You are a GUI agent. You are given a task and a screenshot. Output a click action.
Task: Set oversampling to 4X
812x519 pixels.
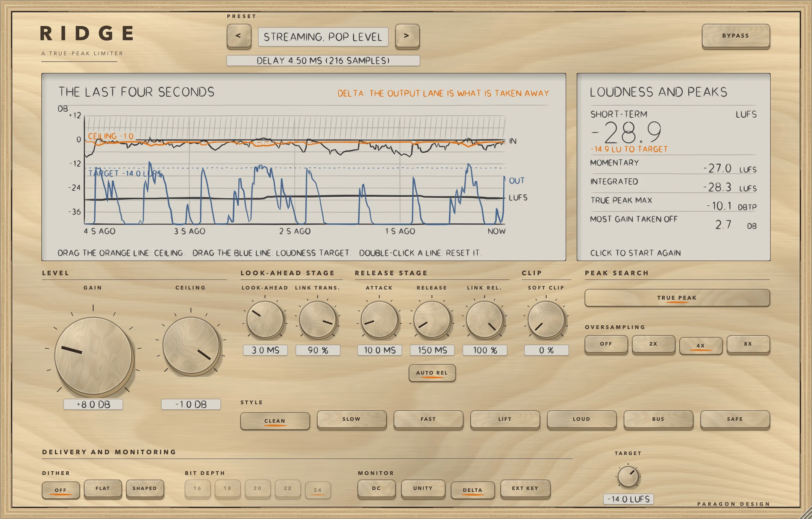click(701, 346)
